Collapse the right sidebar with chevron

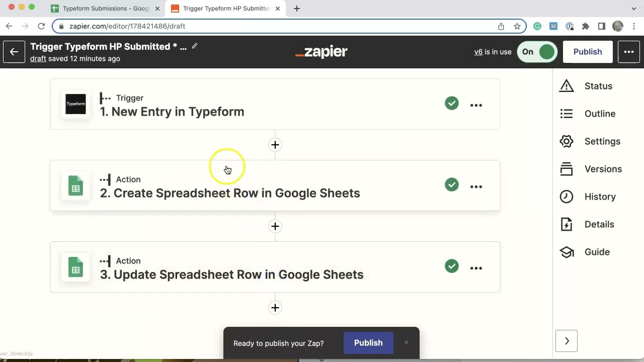(567, 341)
